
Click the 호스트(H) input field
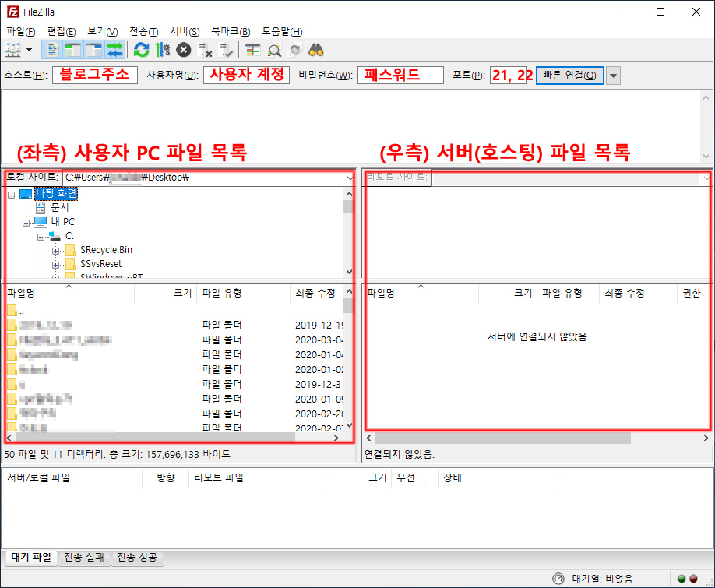(95, 76)
